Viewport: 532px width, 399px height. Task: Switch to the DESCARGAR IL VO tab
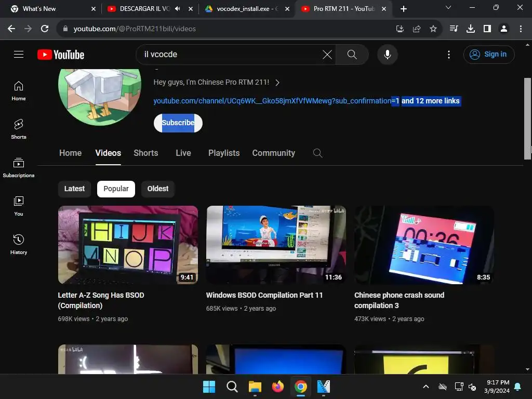tap(150, 9)
